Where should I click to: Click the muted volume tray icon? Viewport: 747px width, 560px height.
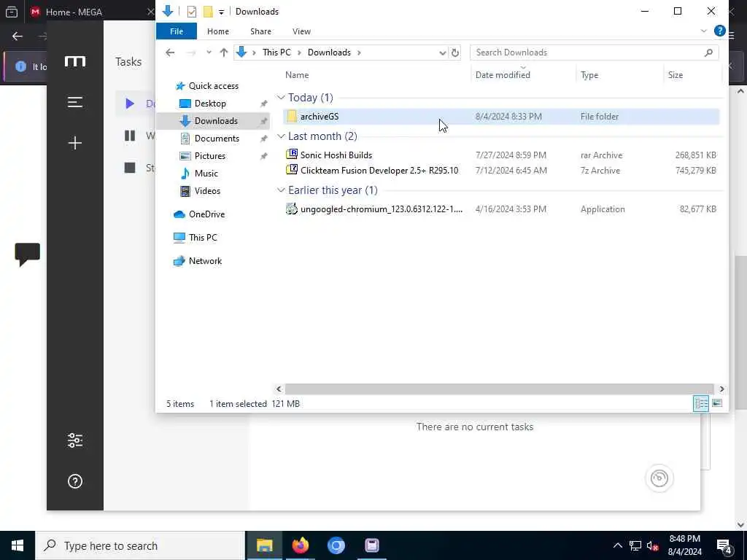653,545
